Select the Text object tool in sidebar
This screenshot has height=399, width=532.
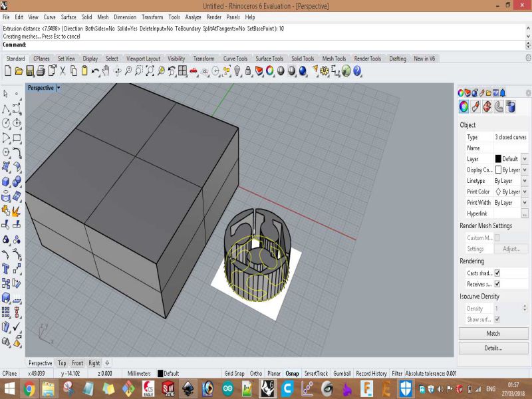click(6, 269)
